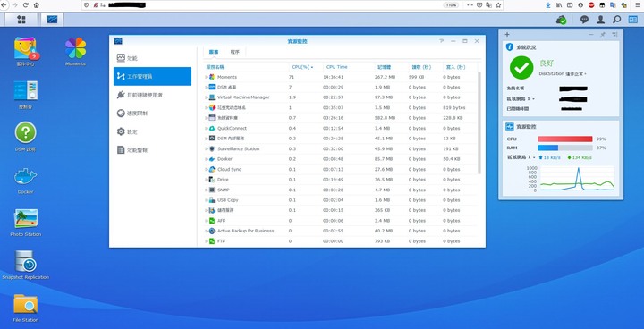Open the page actions three-dot menu
644x329 pixels.
(470, 5)
